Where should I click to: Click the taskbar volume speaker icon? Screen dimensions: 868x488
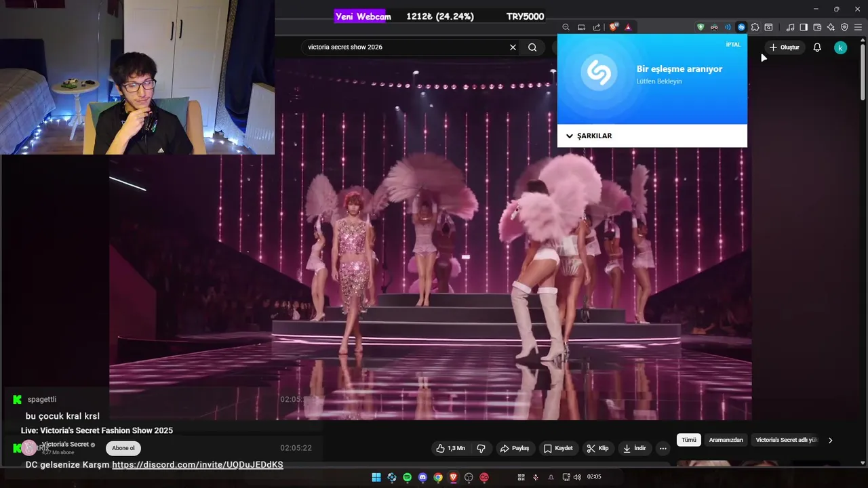(577, 477)
